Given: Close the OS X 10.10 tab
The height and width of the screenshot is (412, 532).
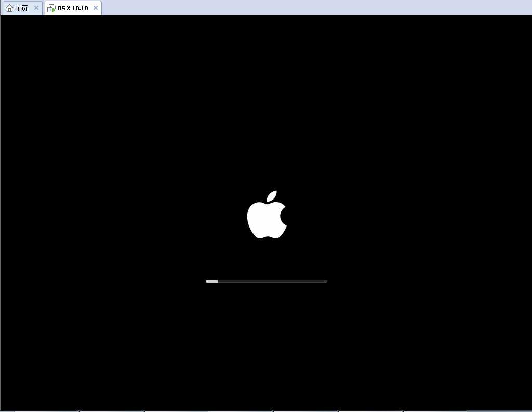Looking at the screenshot, I should [96, 8].
